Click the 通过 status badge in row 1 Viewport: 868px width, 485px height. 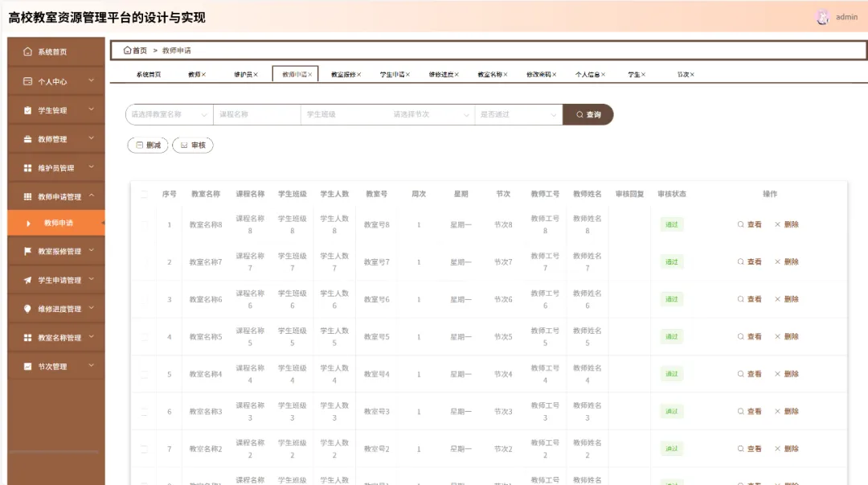[671, 224]
